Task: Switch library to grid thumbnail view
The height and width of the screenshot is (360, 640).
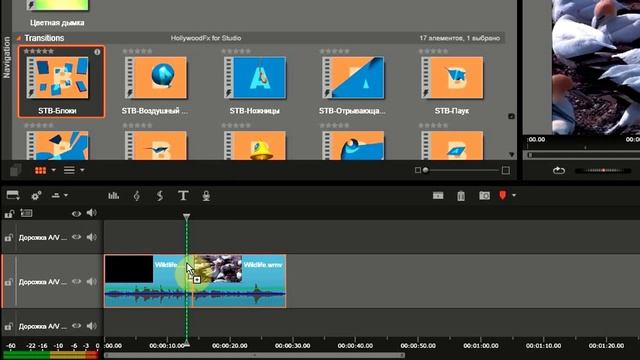Action: (x=40, y=170)
